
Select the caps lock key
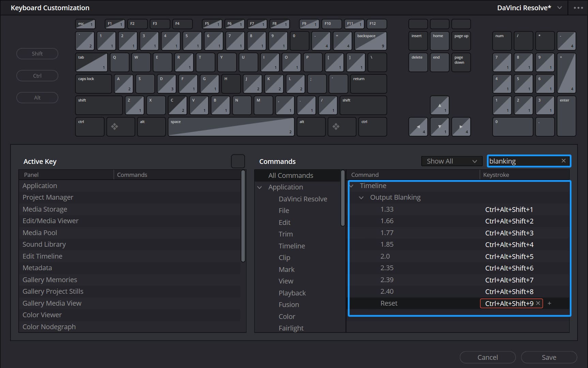coord(93,84)
